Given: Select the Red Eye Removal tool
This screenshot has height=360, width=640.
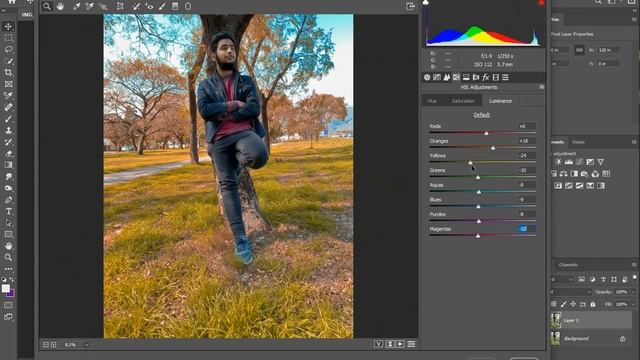Looking at the screenshot, I should 149,6.
